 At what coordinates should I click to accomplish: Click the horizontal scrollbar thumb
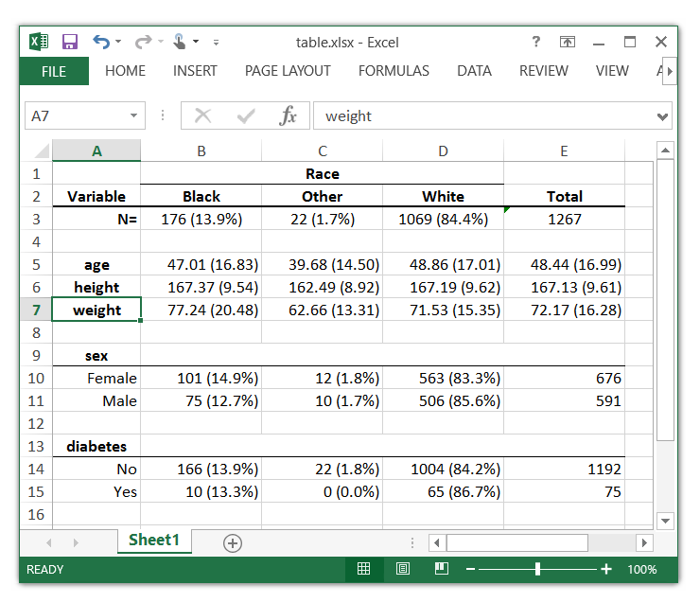517,542
